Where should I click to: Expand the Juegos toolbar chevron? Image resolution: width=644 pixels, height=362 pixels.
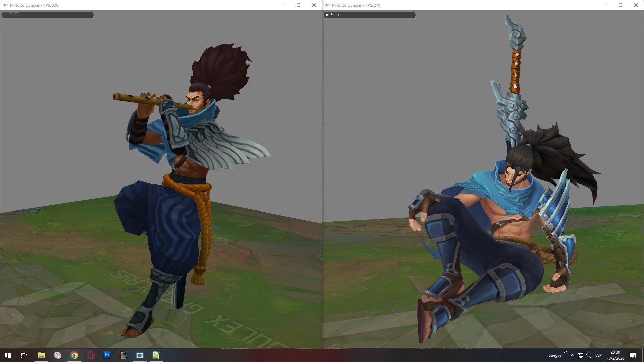click(565, 352)
